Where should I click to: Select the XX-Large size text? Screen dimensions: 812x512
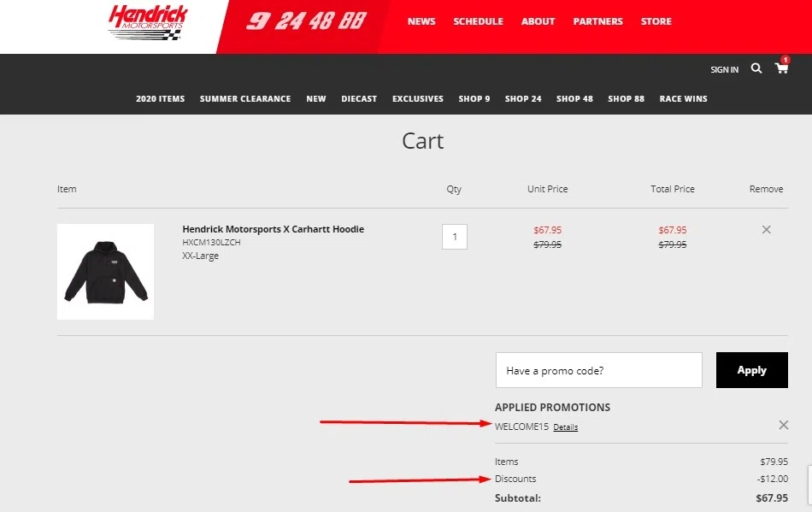click(200, 256)
